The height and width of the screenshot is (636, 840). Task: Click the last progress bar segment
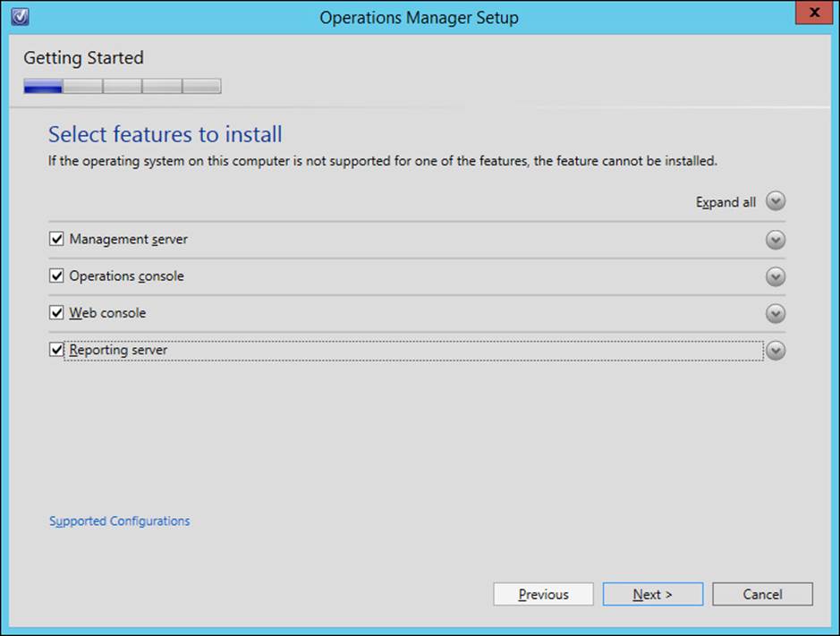pos(201,86)
